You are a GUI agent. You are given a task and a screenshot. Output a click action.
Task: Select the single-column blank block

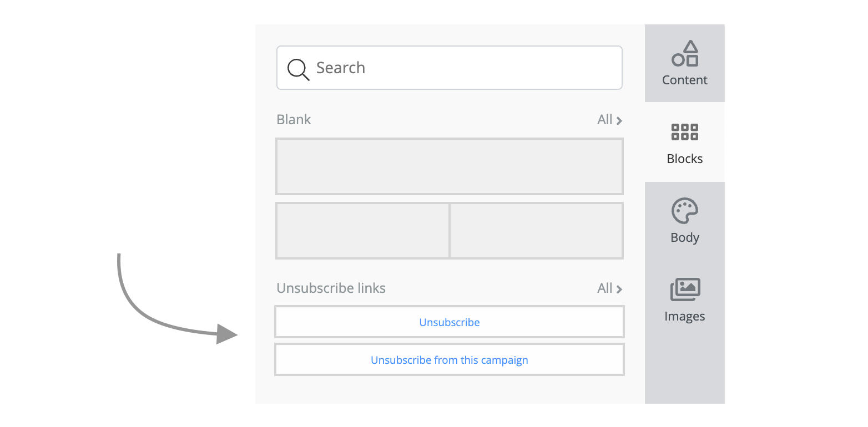point(450,166)
